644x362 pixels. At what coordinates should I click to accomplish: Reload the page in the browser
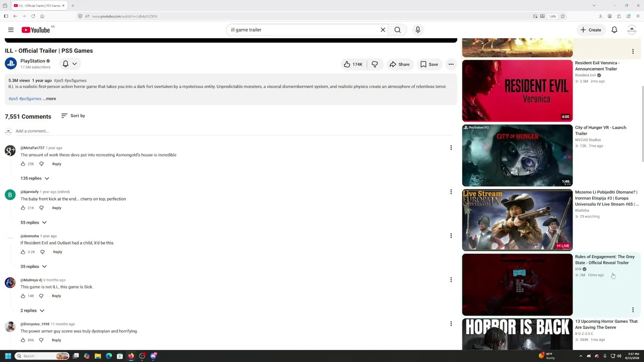(33, 16)
